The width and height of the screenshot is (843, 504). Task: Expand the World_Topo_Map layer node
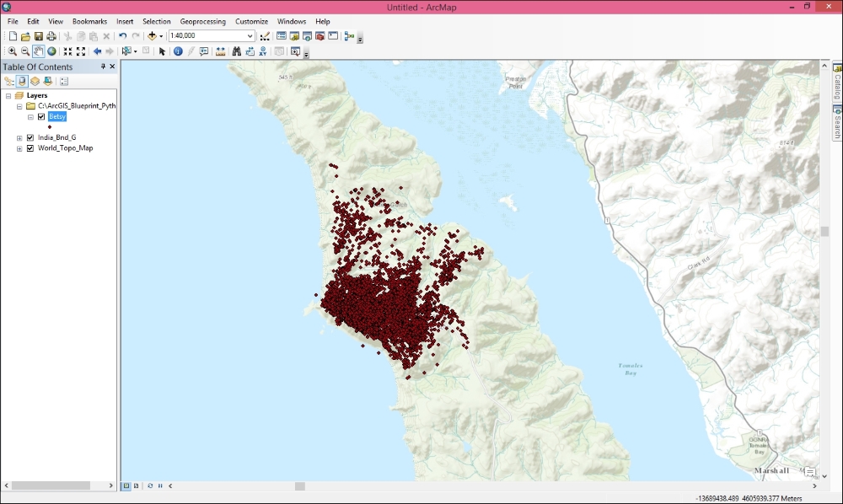tap(19, 148)
